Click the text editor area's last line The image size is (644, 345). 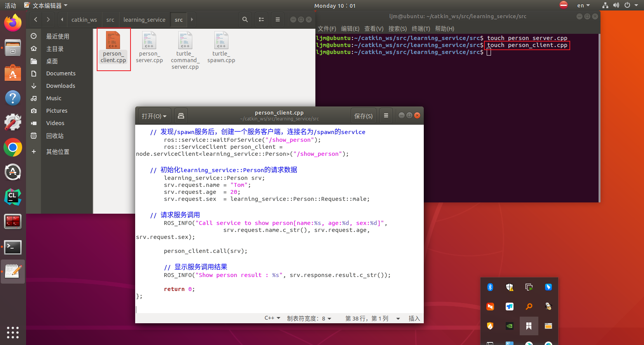click(279, 309)
